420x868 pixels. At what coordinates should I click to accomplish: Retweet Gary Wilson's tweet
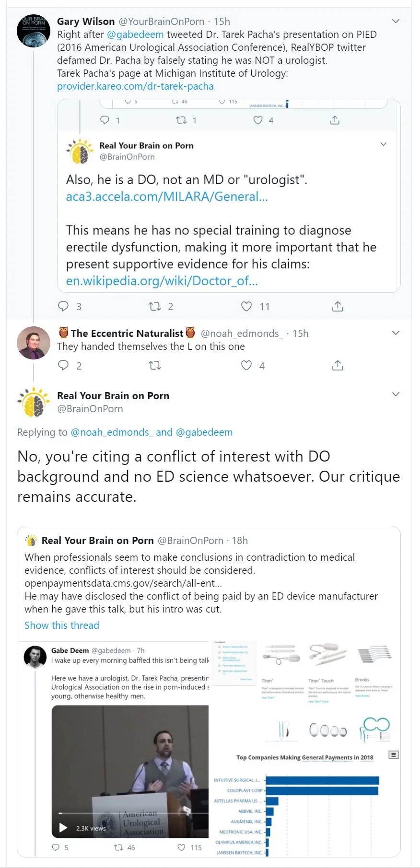click(x=155, y=306)
